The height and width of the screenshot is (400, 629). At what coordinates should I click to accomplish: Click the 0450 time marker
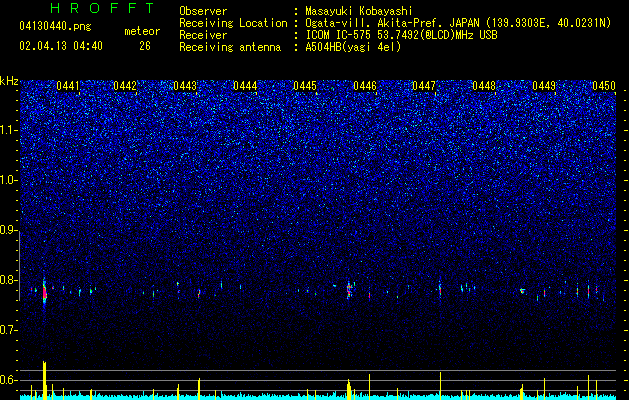pyautogui.click(x=604, y=86)
